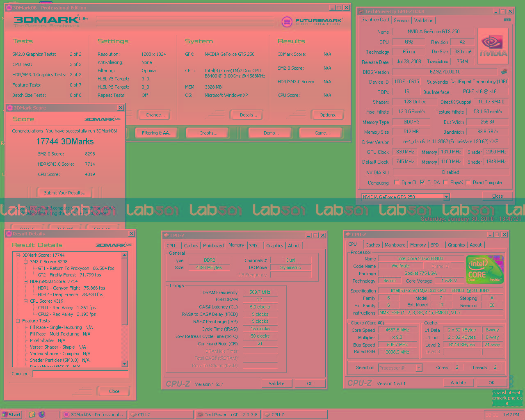Switch to the Validation tab in GPU-Z
The image size is (525, 420).
424,21
